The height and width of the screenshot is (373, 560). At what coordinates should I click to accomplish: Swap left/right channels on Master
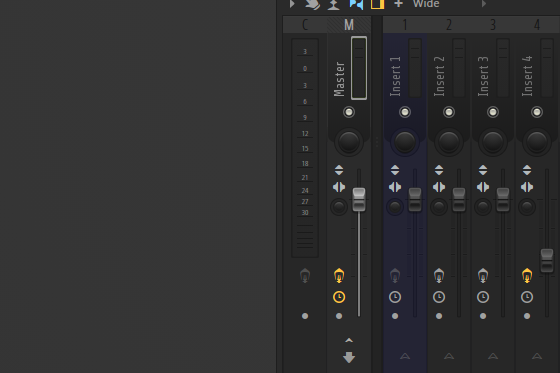pos(339,187)
